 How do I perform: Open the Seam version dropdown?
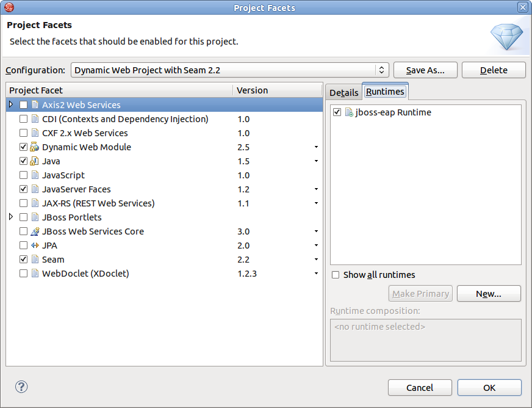[316, 259]
